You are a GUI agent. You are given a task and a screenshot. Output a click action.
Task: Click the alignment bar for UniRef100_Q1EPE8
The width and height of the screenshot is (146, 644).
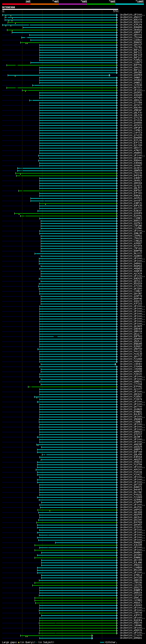pyautogui.click(x=59, y=75)
